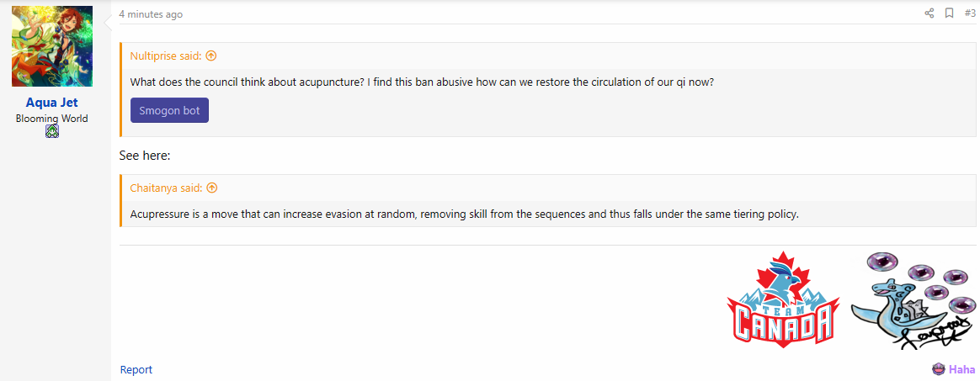Click the Blooming World user title

click(52, 119)
